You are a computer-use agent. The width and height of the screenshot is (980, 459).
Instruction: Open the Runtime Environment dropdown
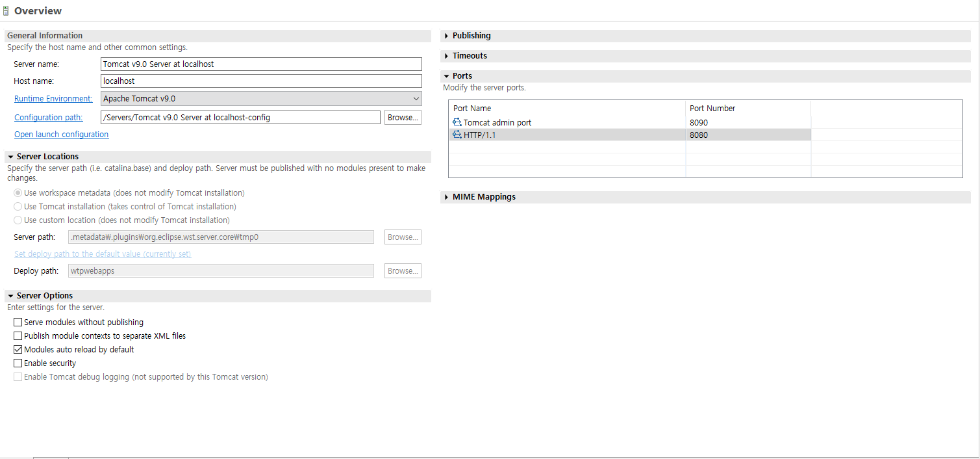coord(262,99)
